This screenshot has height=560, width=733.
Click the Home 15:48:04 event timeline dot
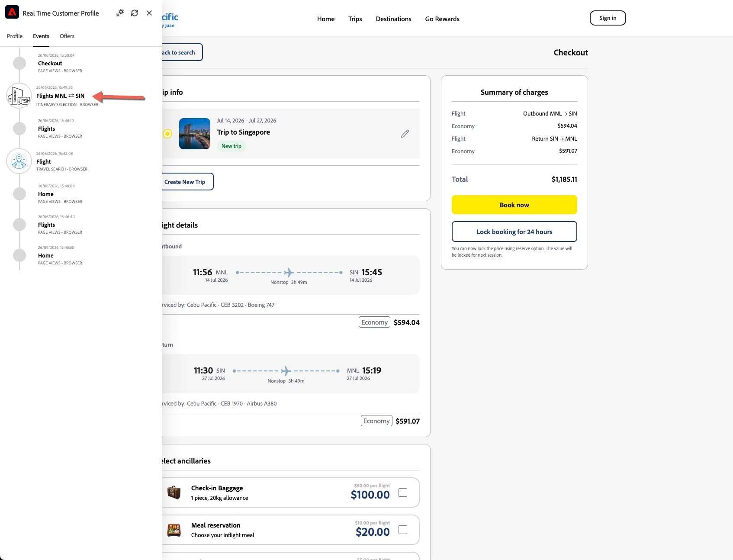(19, 194)
